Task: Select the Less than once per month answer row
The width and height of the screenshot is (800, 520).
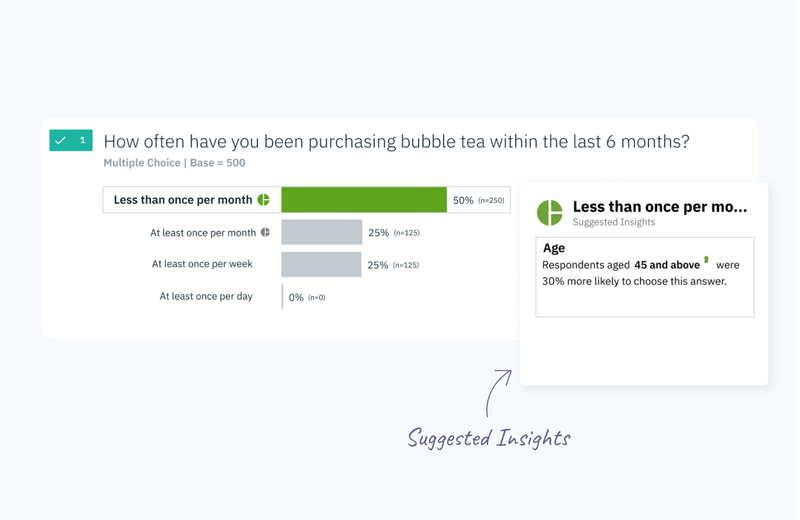Action: (x=306, y=200)
